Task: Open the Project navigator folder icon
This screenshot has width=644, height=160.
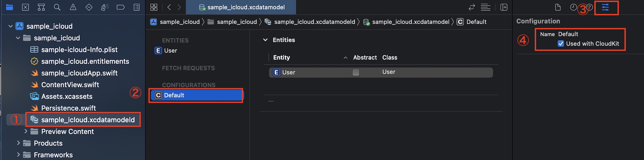Action: [x=10, y=7]
